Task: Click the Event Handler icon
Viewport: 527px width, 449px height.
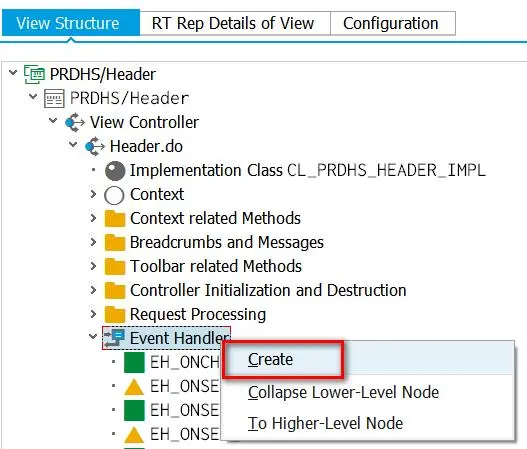Action: pos(115,338)
